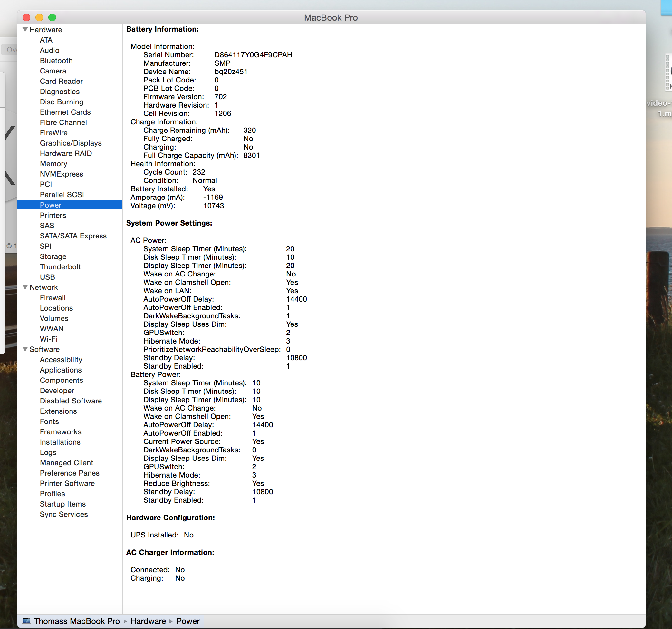The image size is (672, 629).
Task: Show Memory information
Action: [x=53, y=164]
